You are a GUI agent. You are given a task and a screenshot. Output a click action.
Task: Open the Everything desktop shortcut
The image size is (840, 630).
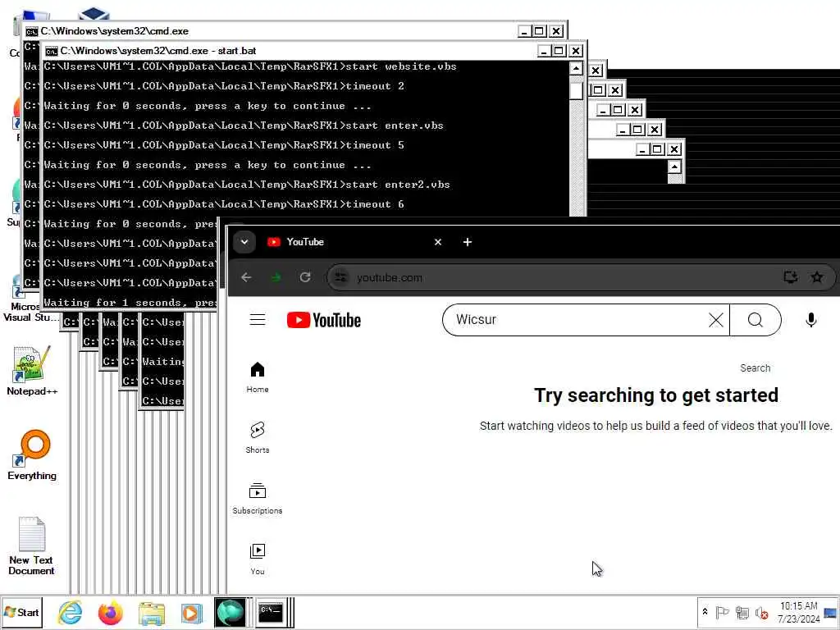click(32, 455)
